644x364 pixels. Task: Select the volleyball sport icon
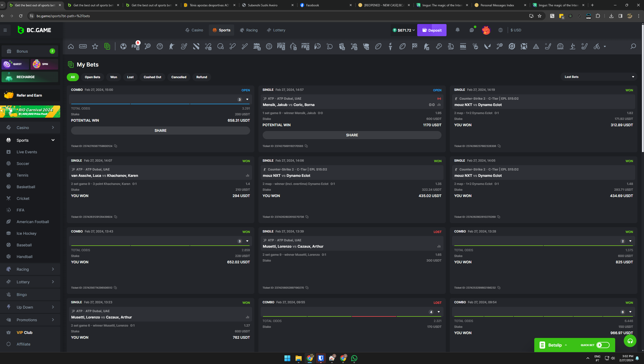click(x=269, y=46)
